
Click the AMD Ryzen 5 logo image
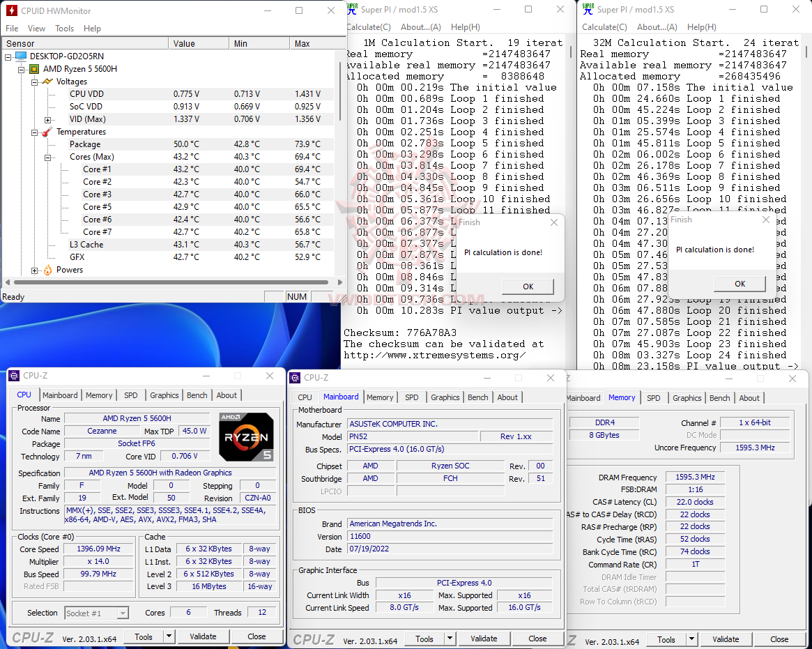coord(247,437)
